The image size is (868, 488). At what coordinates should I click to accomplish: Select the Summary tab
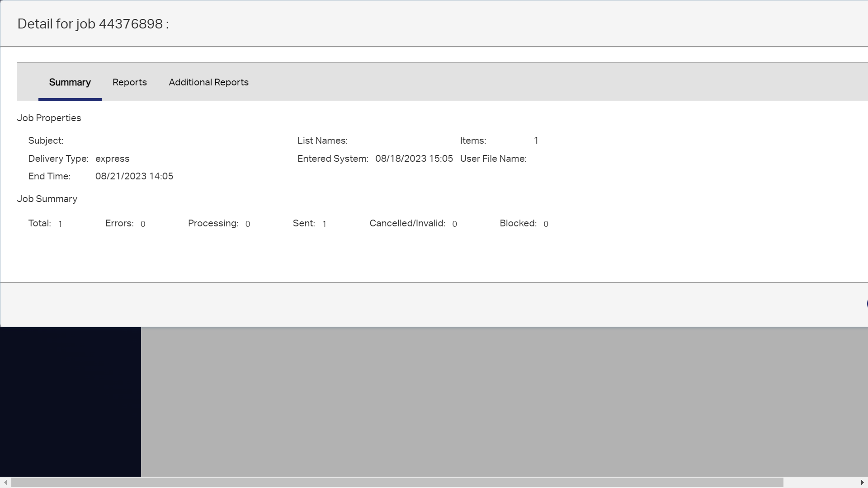tap(70, 82)
